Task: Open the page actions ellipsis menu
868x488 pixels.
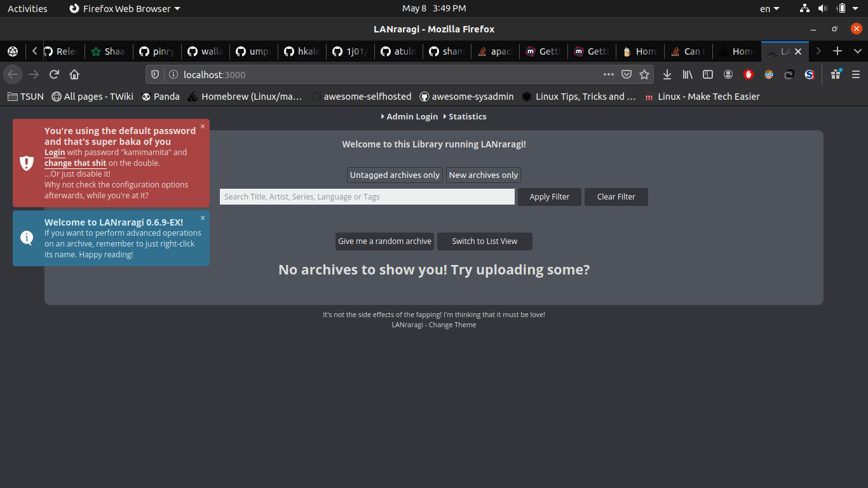Action: (609, 74)
